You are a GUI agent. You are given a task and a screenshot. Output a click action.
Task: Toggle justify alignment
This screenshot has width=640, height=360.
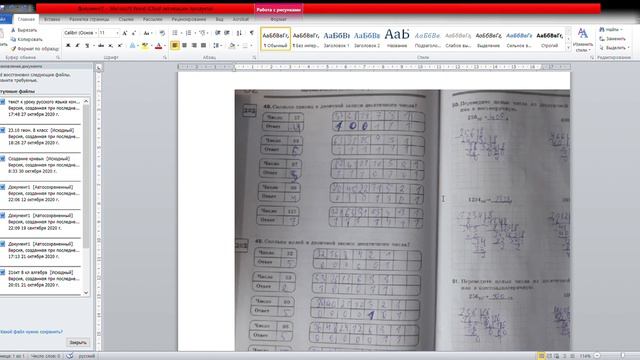point(203,45)
